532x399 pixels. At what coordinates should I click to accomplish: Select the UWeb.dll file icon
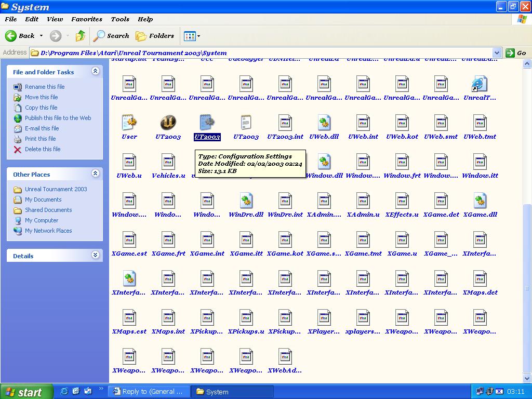324,123
